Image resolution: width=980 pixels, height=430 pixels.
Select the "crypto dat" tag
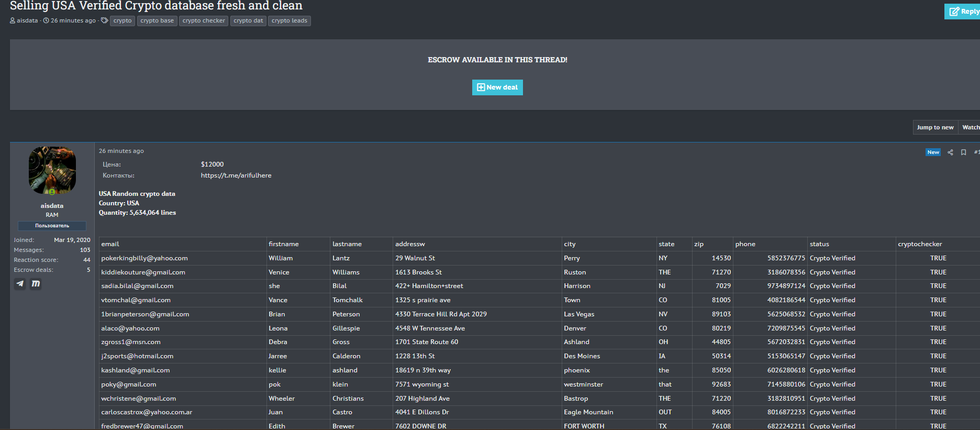248,21
